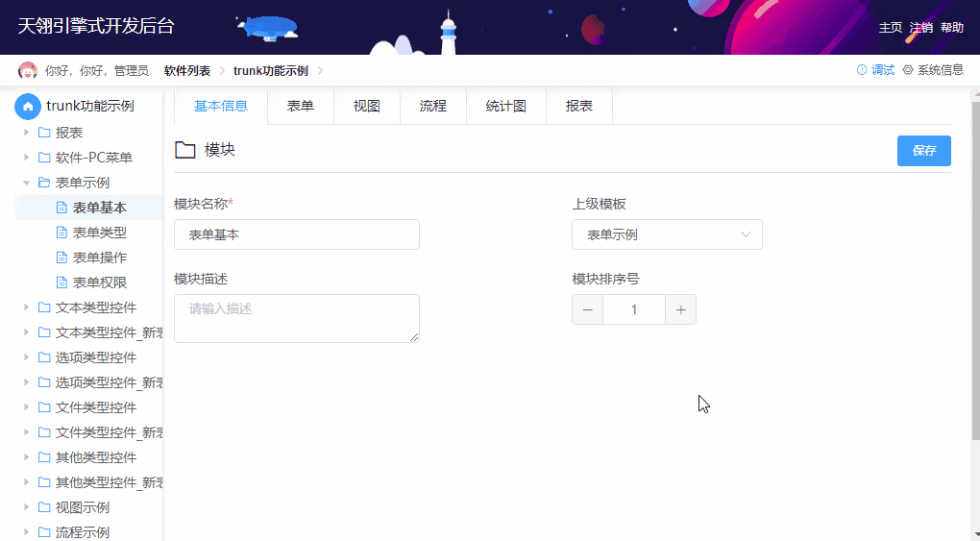
Task: Click the 注销 link in header
Action: tap(920, 28)
